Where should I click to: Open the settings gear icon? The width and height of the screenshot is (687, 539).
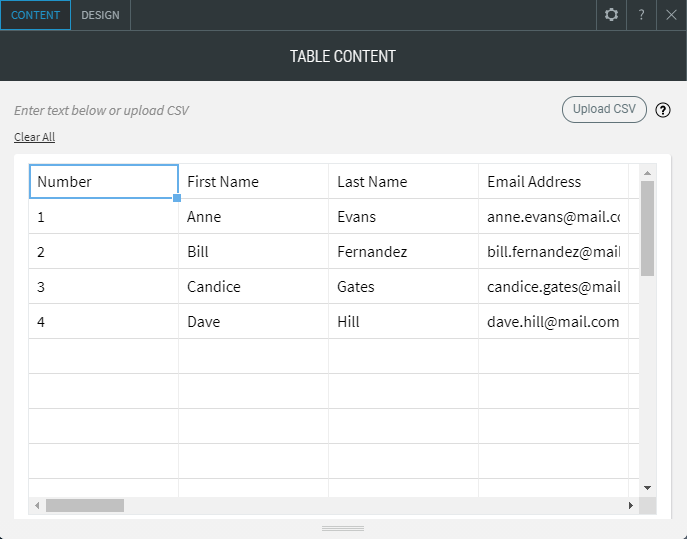point(612,15)
